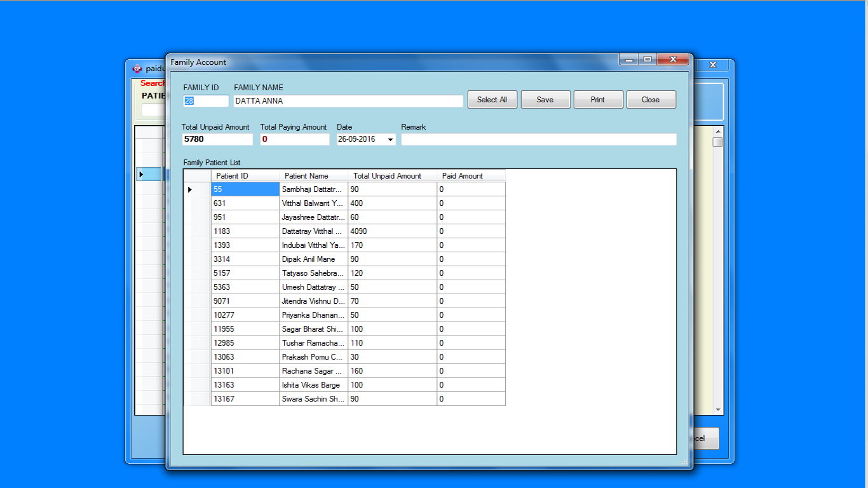Click the Total Paying Amount field
Screen dimensions: 868x488
click(295, 139)
